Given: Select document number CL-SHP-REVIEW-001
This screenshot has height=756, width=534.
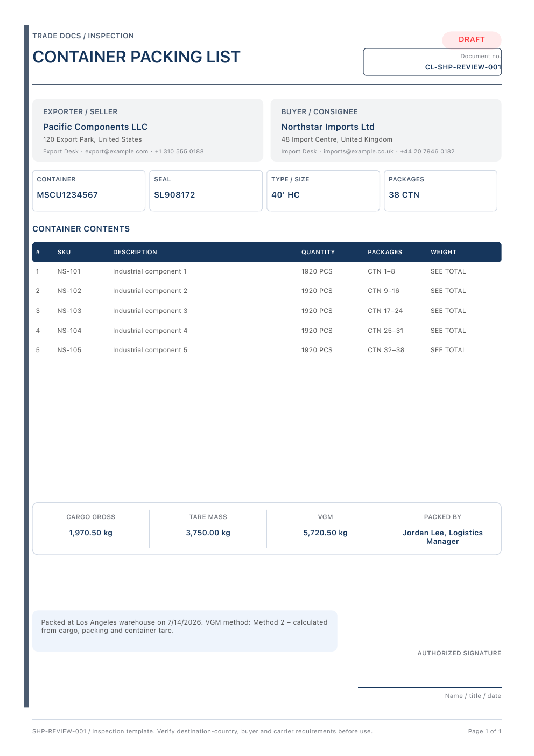Looking at the screenshot, I should [x=463, y=67].
